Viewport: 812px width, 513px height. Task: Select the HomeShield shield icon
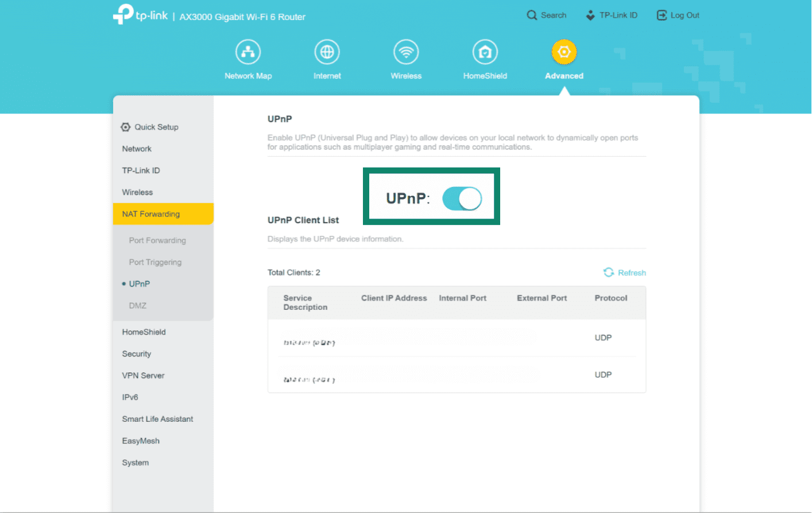tap(485, 51)
